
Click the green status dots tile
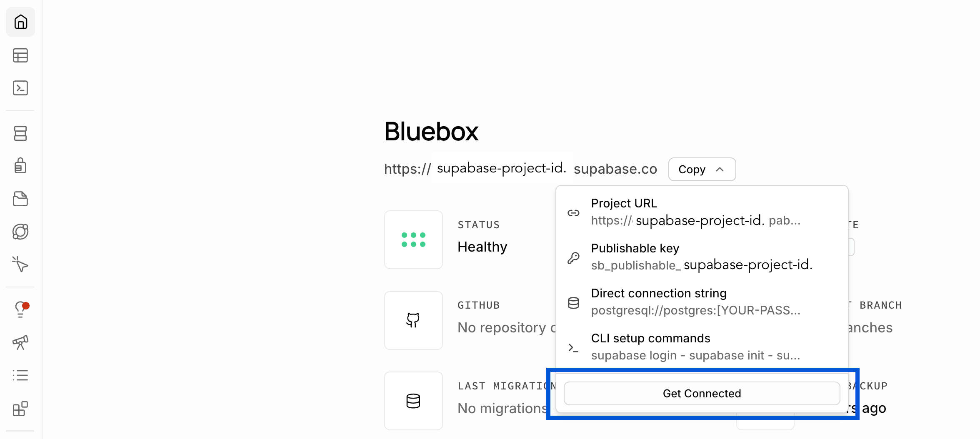click(413, 239)
